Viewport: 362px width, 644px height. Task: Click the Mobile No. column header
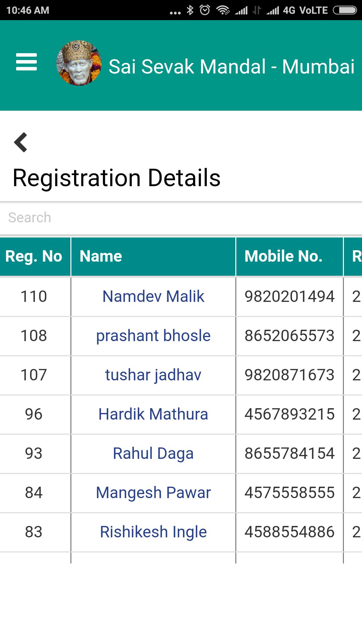point(284,256)
